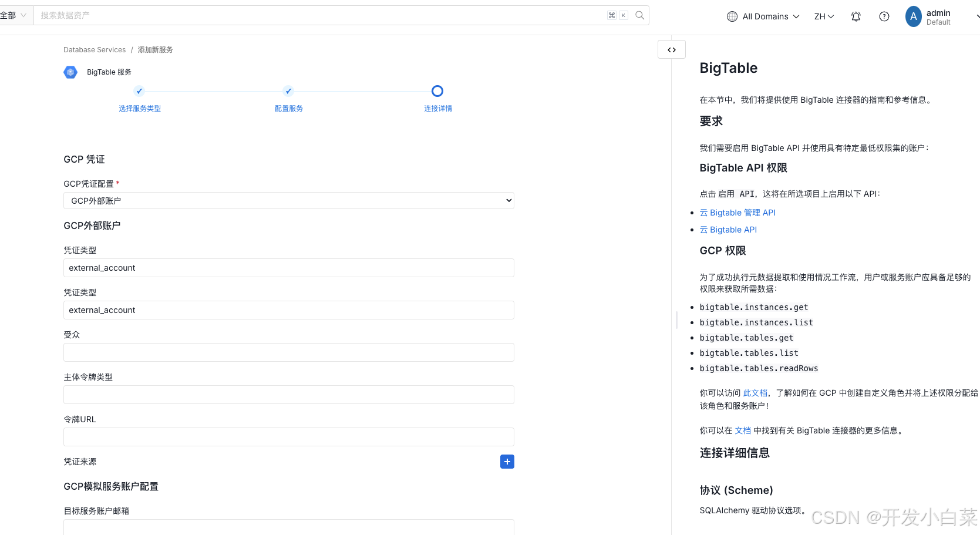Open the 文档 link for BigTable connector
Viewport: 980px width, 535px height.
point(743,430)
